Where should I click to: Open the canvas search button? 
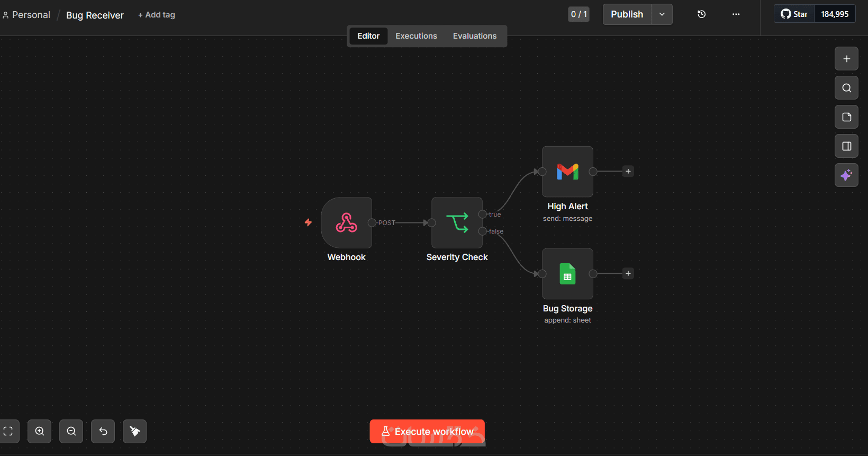(x=846, y=88)
